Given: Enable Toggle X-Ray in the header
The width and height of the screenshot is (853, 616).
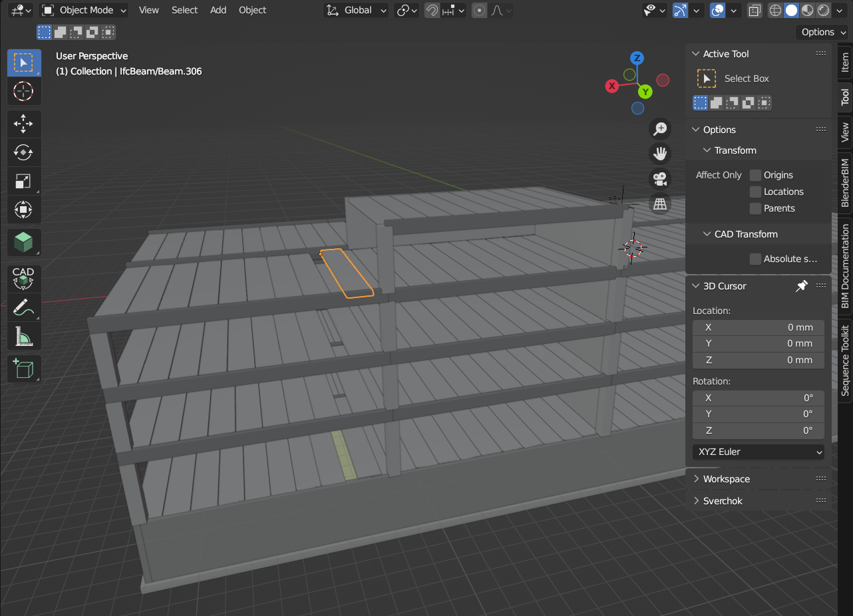Looking at the screenshot, I should (755, 11).
